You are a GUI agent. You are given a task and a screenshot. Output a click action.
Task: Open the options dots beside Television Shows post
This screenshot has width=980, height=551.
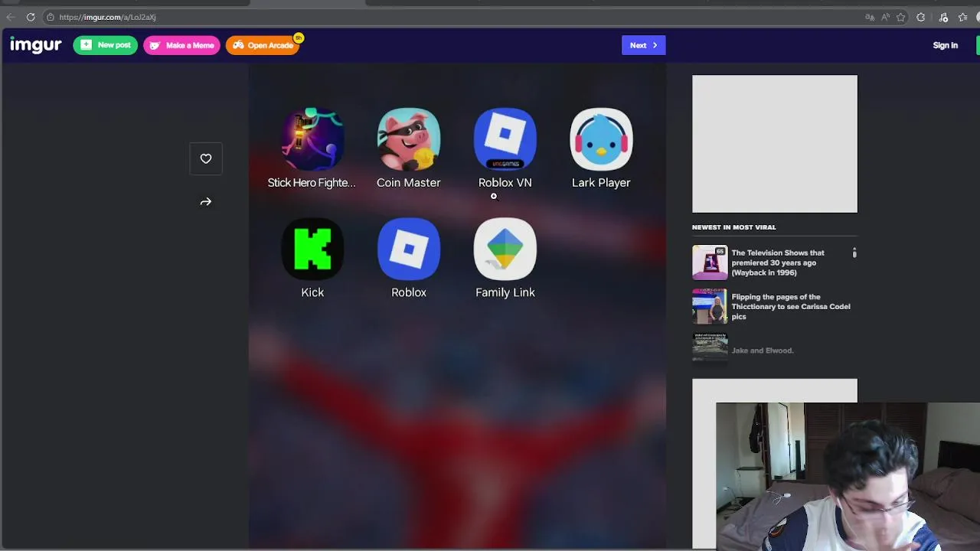854,253
